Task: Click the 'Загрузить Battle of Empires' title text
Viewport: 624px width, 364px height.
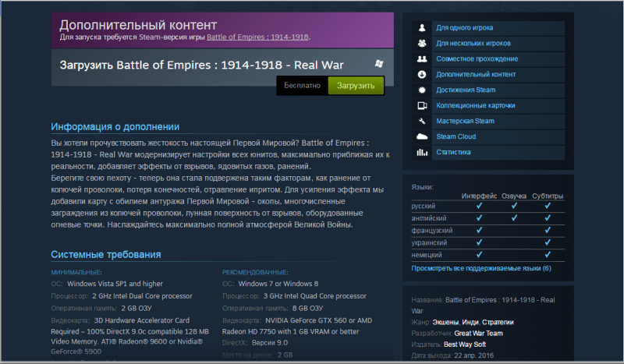Action: point(201,65)
